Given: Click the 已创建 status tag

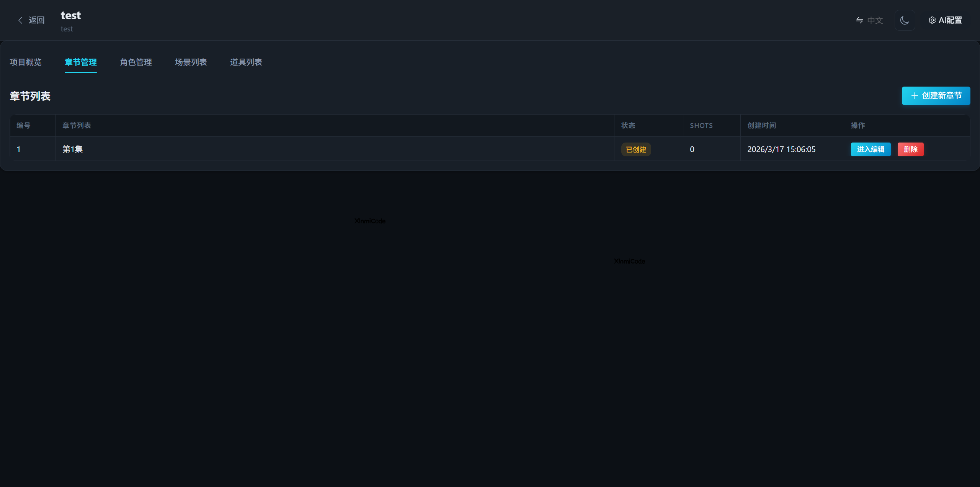Looking at the screenshot, I should [x=636, y=149].
